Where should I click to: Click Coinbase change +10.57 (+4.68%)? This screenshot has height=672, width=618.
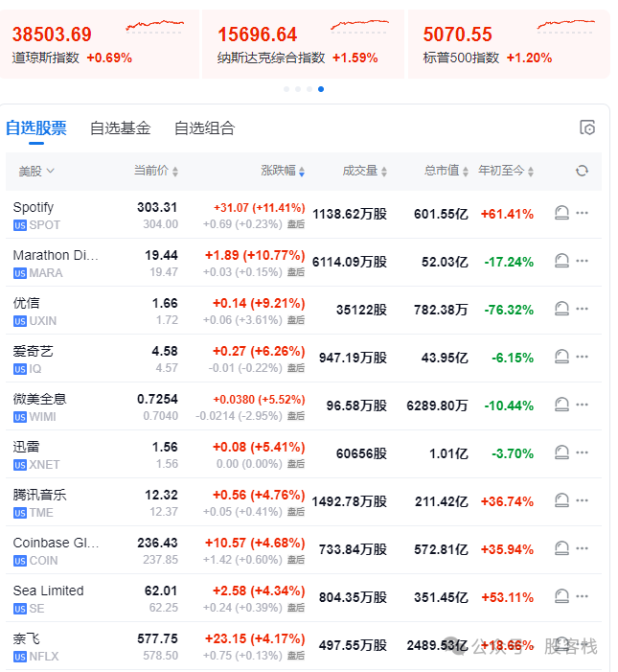pyautogui.click(x=255, y=543)
